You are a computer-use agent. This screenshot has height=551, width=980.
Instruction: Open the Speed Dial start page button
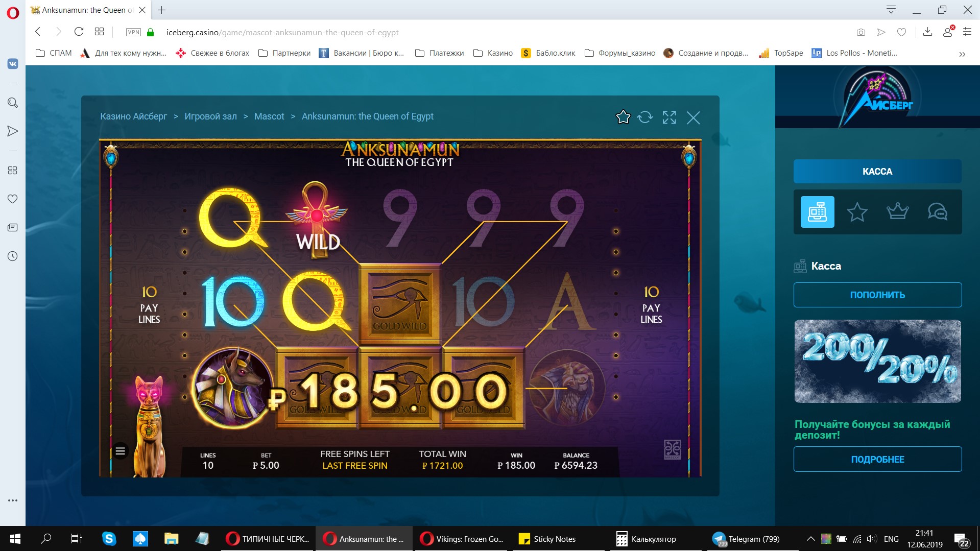pos(100,32)
